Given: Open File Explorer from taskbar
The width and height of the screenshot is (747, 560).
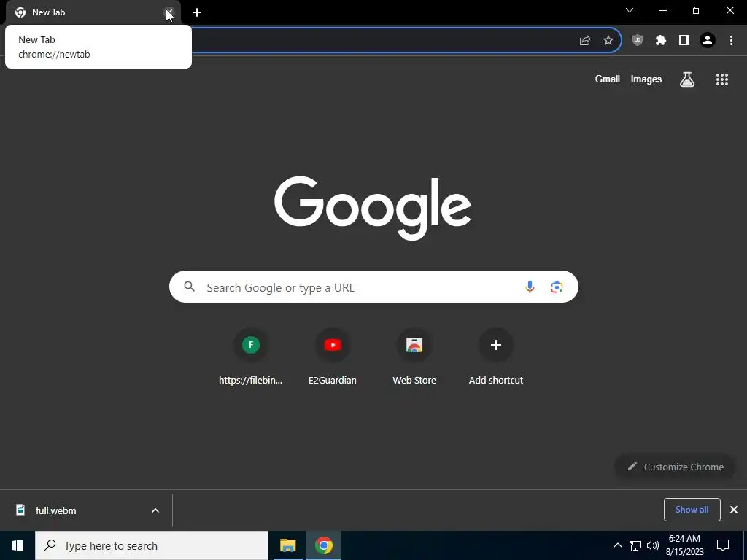Looking at the screenshot, I should tap(287, 545).
